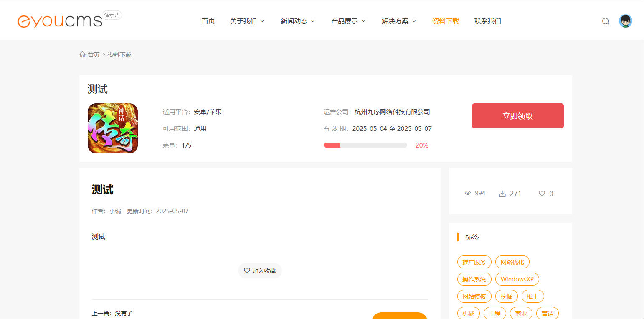Click the 更新时间：2025-05-07 text
This screenshot has height=319, width=644.
pos(157,211)
